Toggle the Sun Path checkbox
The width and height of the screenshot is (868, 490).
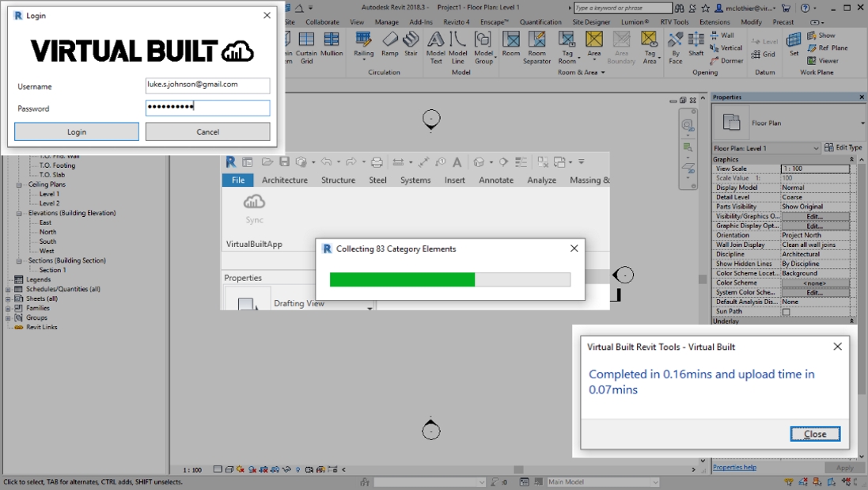[x=786, y=312]
